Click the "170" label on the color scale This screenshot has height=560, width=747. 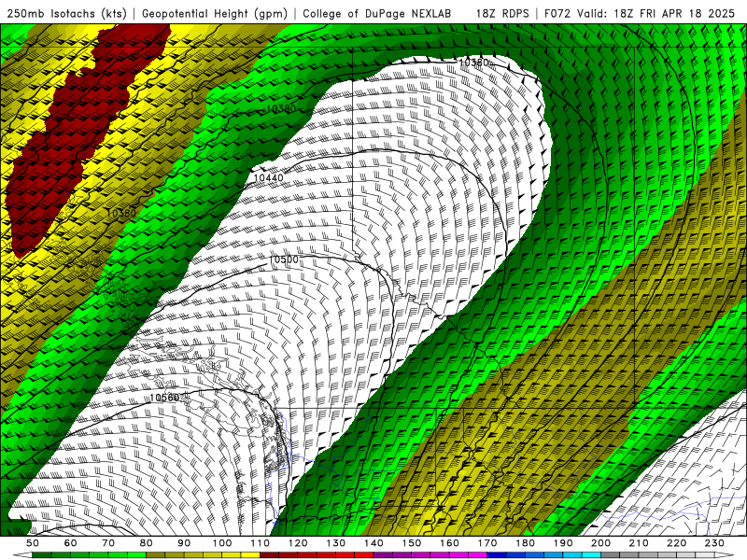487,543
